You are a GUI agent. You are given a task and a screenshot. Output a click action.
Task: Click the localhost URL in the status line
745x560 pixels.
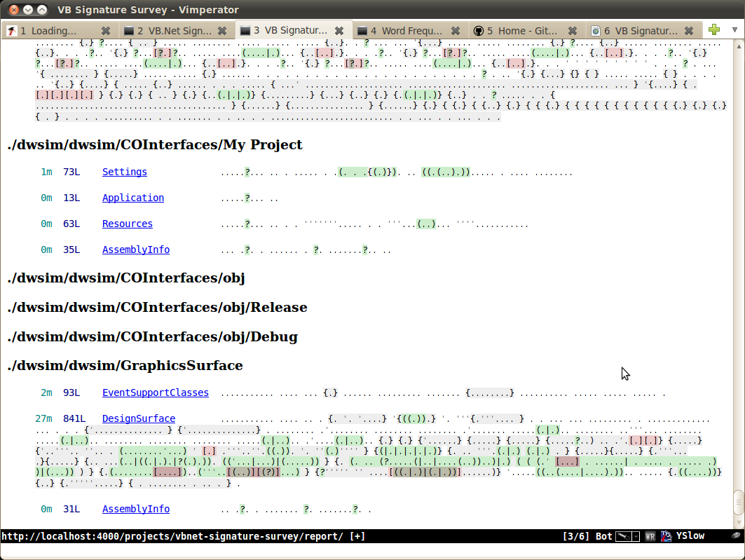point(172,536)
